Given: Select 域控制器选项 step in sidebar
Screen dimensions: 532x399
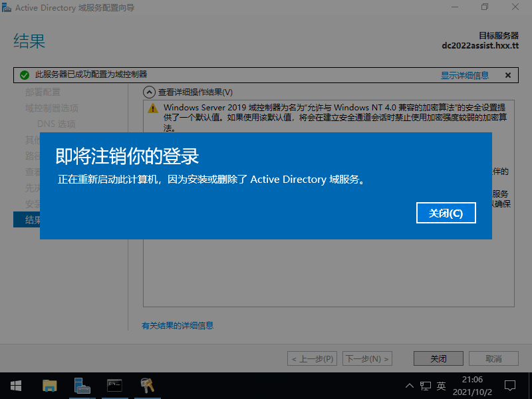Looking at the screenshot, I should coord(52,108).
